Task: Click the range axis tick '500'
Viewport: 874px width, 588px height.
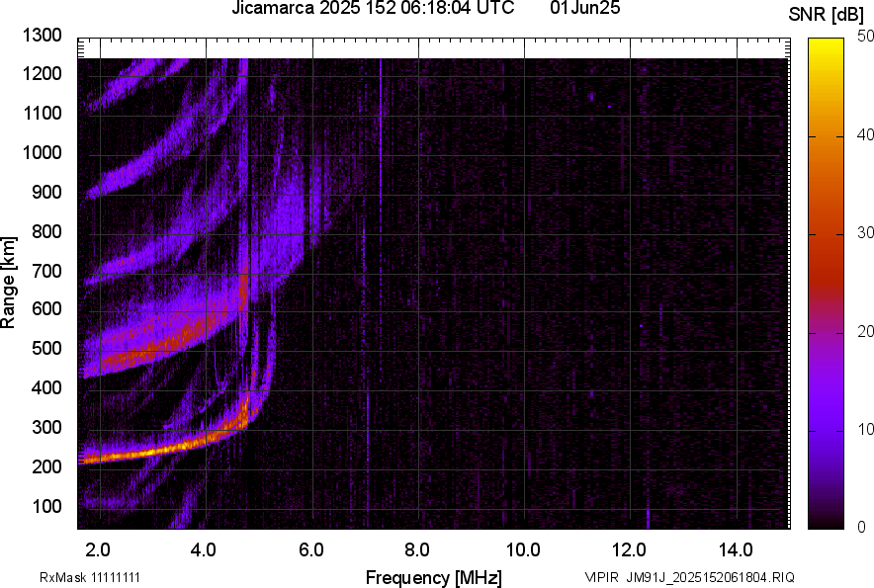Action: [x=46, y=348]
